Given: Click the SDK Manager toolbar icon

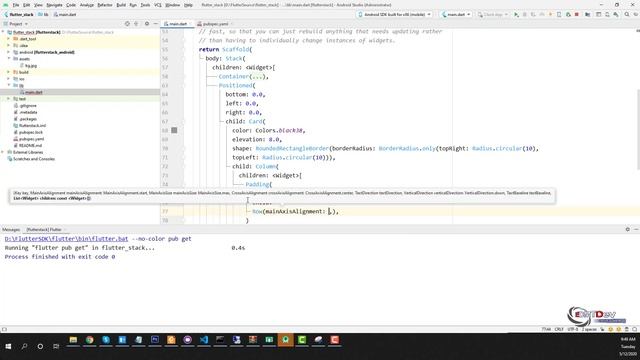Looking at the screenshot, I should click(x=616, y=15).
